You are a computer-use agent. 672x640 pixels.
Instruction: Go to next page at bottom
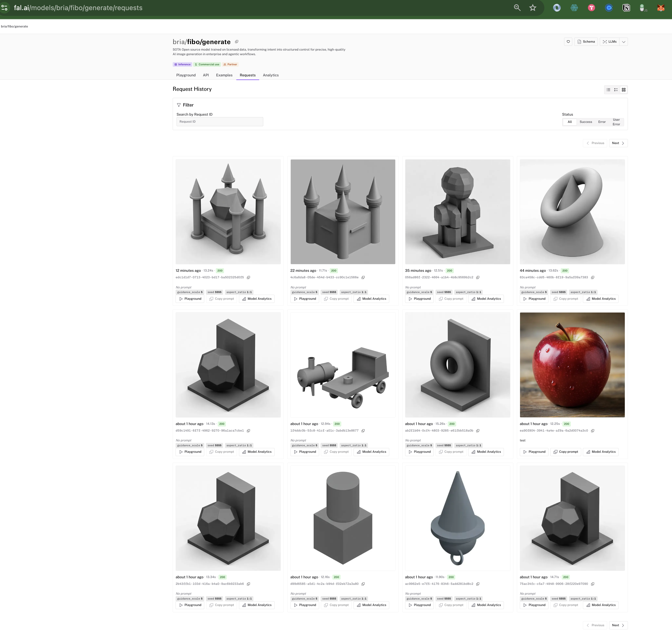618,625
